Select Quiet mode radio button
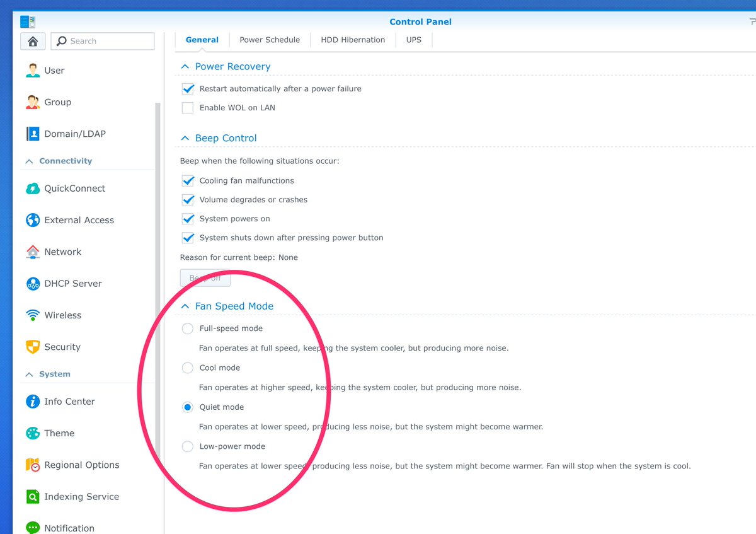The image size is (756, 534). (x=187, y=407)
